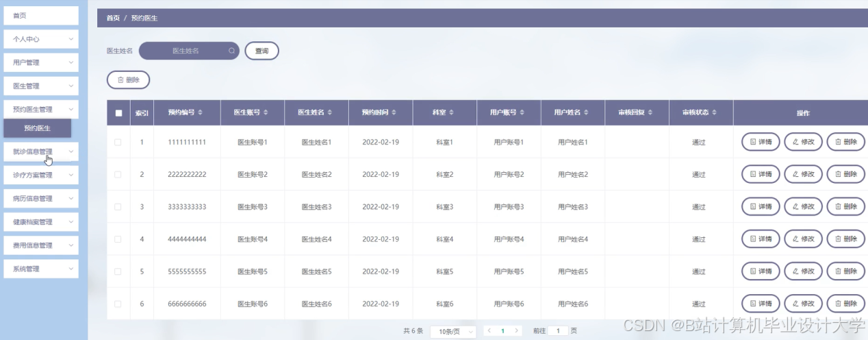Screen dimensions: 868x340
Task: Sort 审核状态 column using its sort arrows
Action: pos(715,112)
